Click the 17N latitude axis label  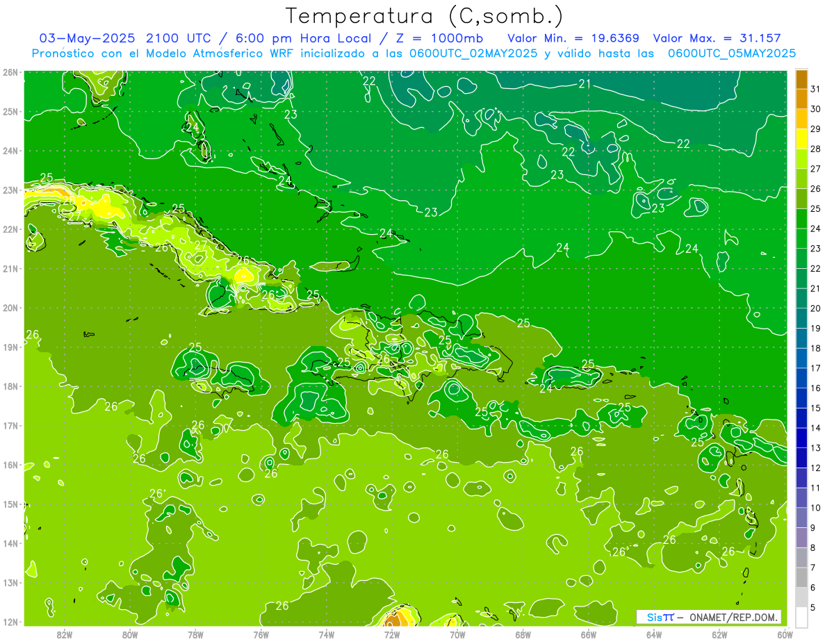point(10,426)
